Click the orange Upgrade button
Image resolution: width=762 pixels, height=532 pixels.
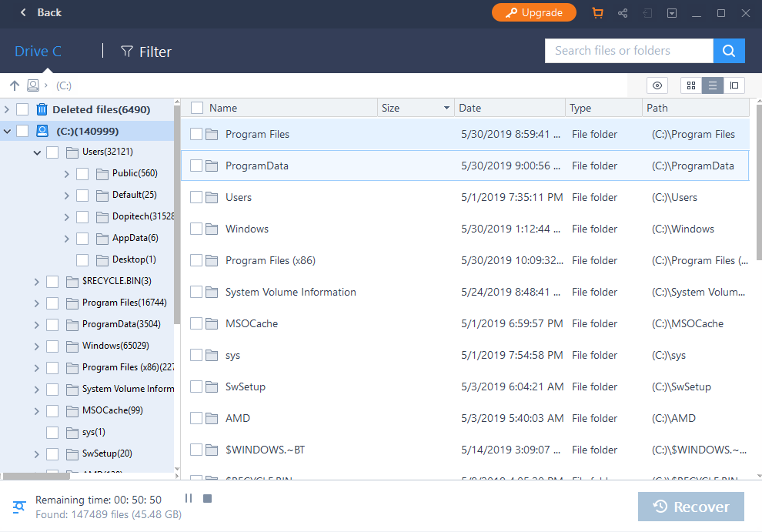click(533, 13)
